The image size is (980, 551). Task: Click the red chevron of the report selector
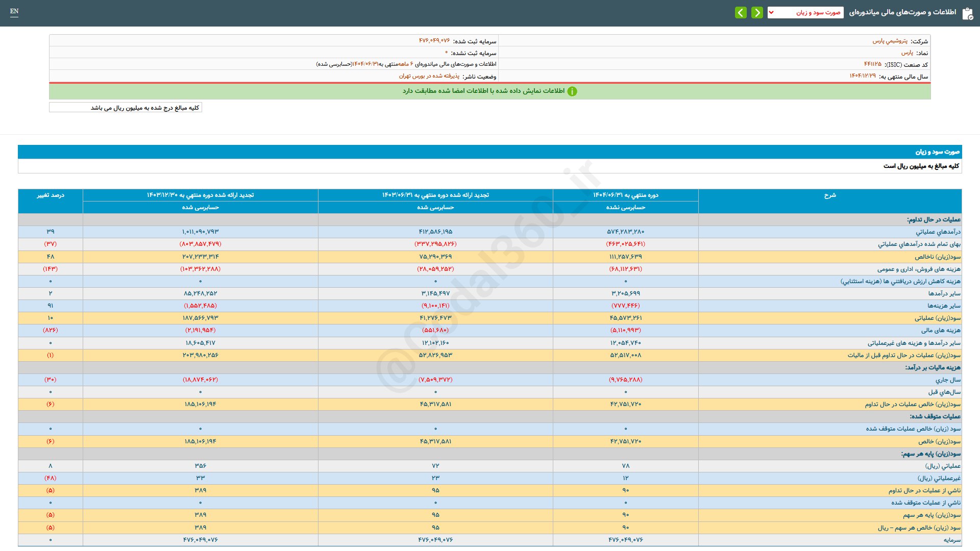[x=771, y=12]
